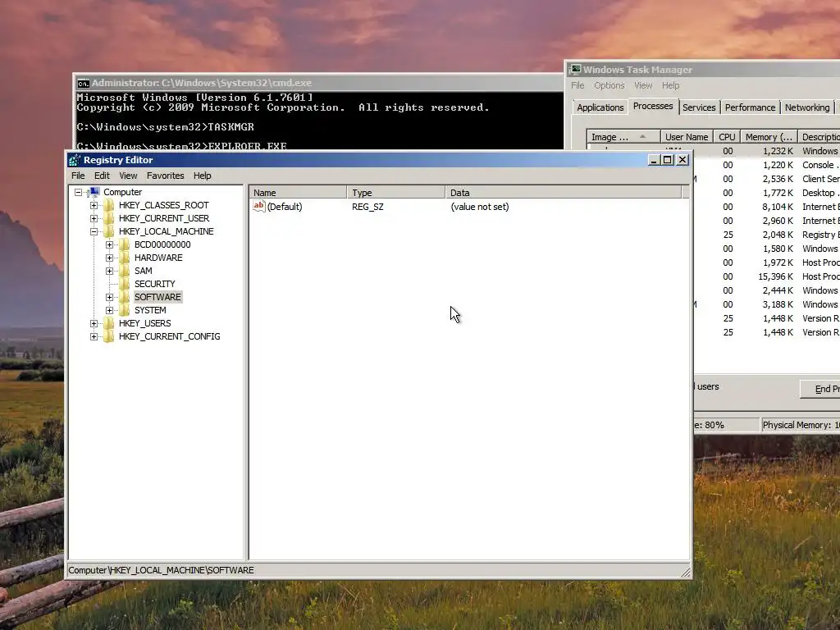Sort processes by Image Name column

623,137
